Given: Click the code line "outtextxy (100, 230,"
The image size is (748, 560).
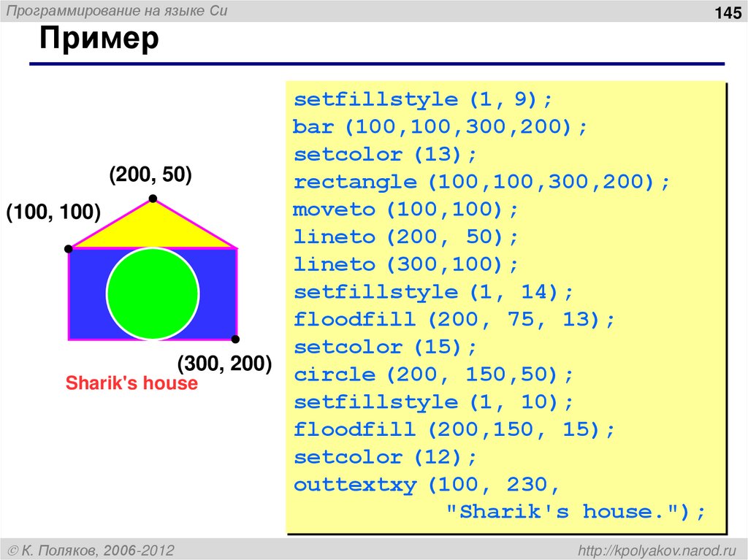Looking at the screenshot, I should coord(427,485).
